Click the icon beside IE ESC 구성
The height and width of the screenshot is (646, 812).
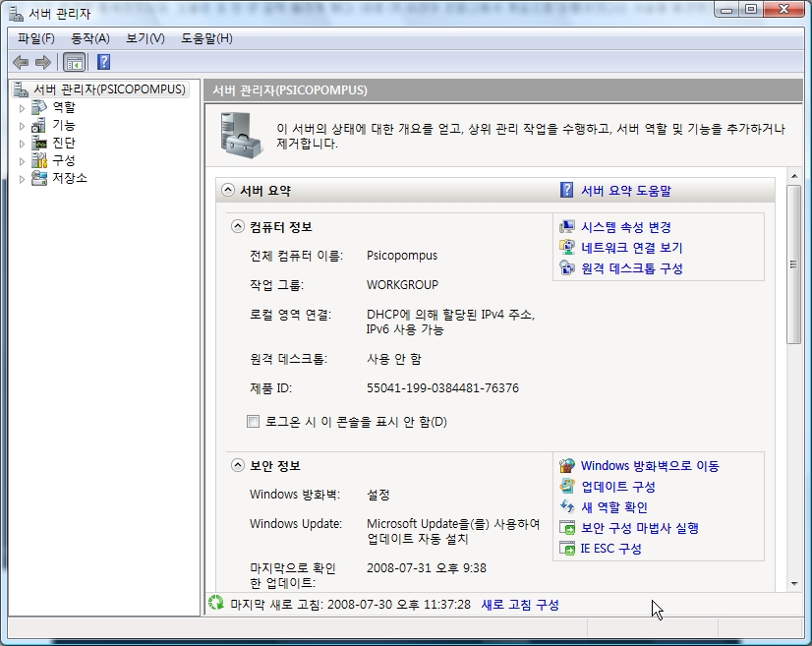[x=567, y=549]
